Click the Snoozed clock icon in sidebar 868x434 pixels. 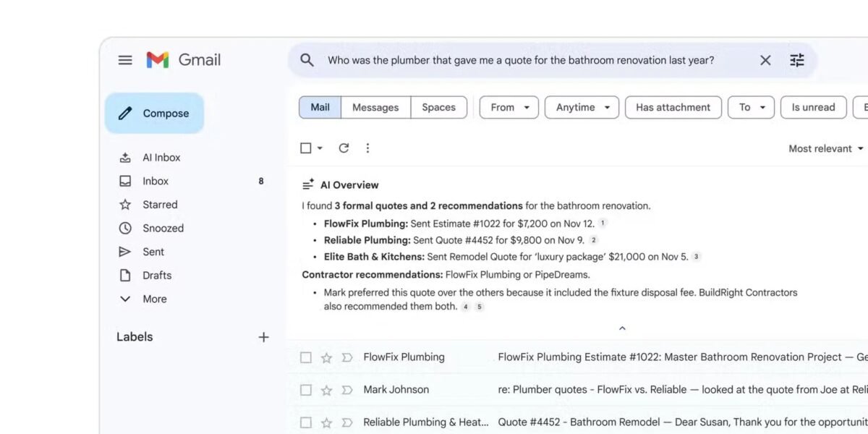click(125, 228)
